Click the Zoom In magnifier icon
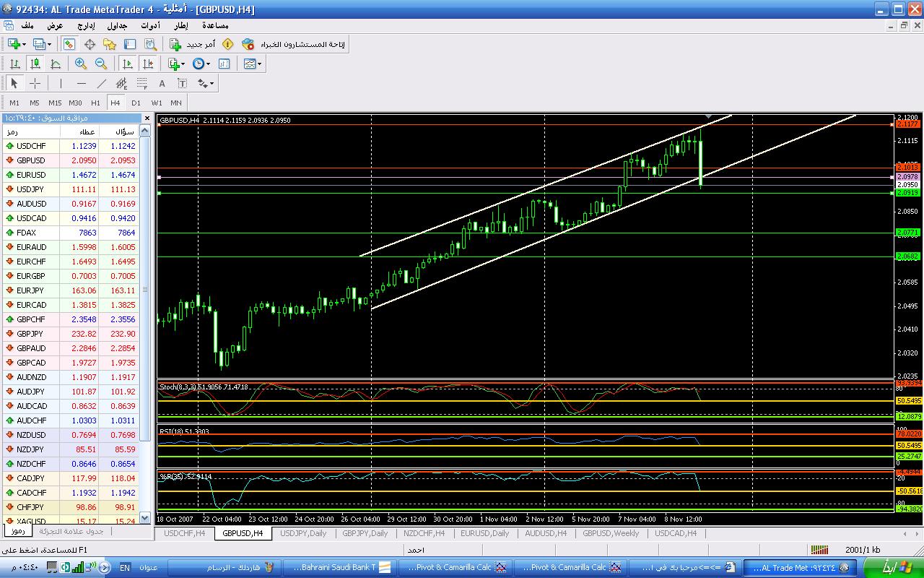Image resolution: width=924 pixels, height=578 pixels. click(x=81, y=64)
